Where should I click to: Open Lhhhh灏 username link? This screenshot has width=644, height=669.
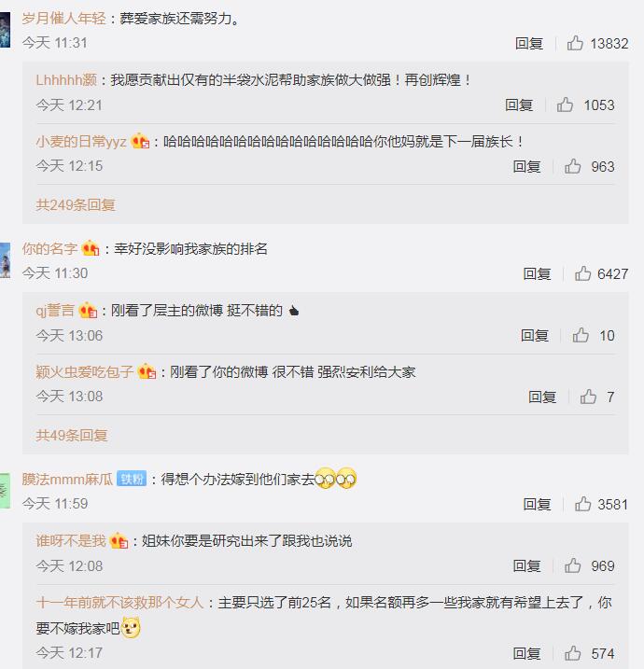[66, 80]
